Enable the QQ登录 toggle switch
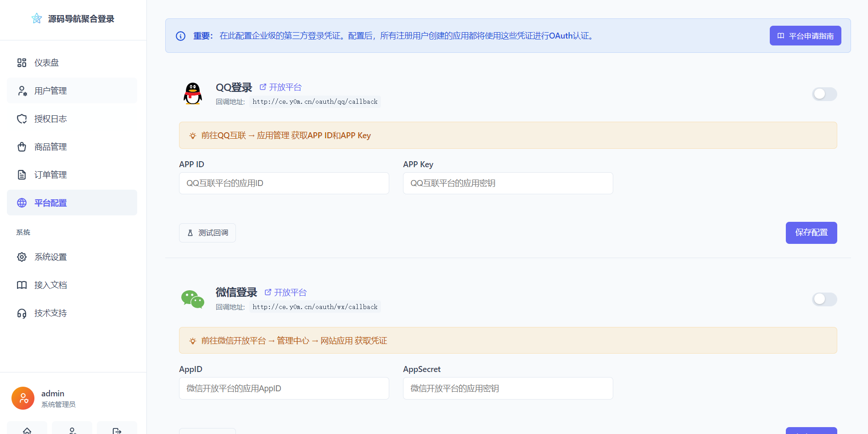 pos(824,94)
